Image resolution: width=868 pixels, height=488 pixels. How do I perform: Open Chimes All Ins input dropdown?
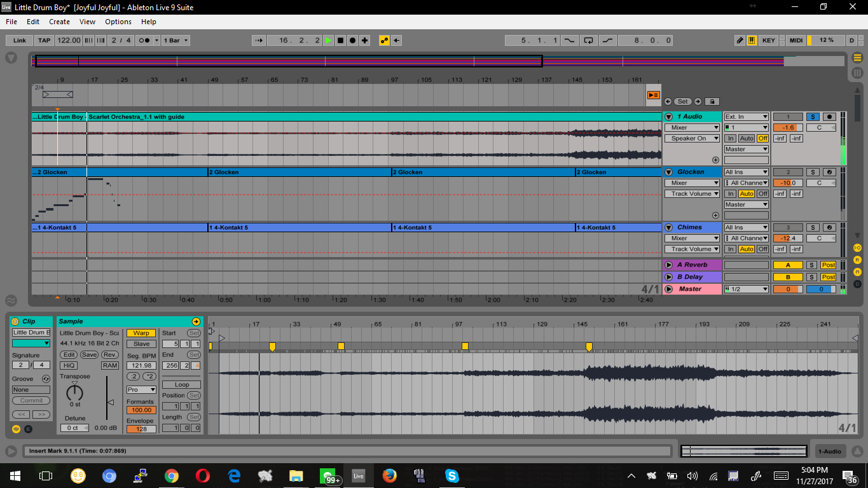pyautogui.click(x=747, y=228)
